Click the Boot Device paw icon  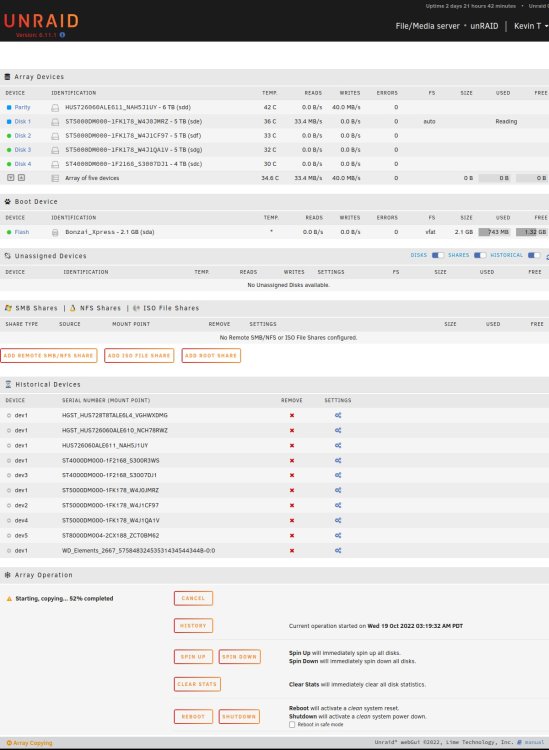pyautogui.click(x=8, y=201)
